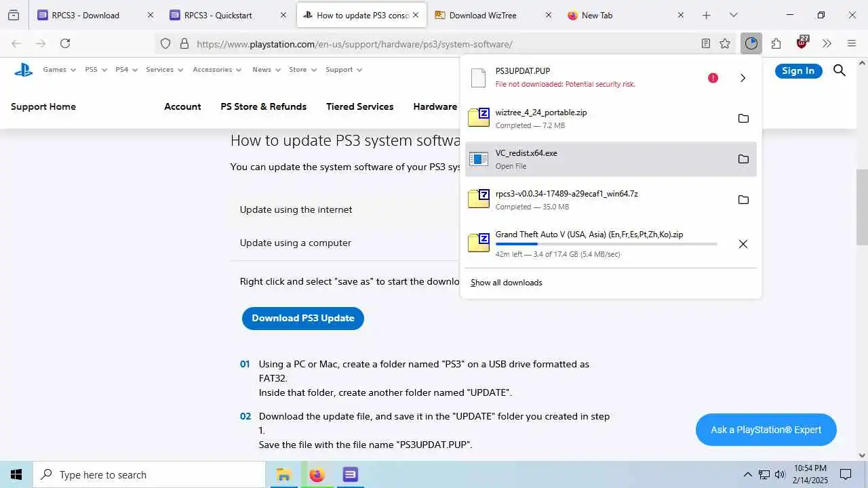Open Account support section
Viewport: 868px width, 488px height.
(x=182, y=106)
